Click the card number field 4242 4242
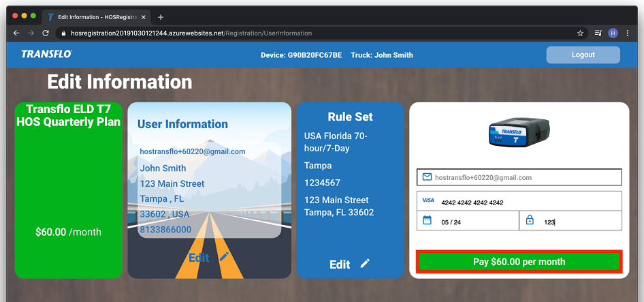 click(x=519, y=201)
